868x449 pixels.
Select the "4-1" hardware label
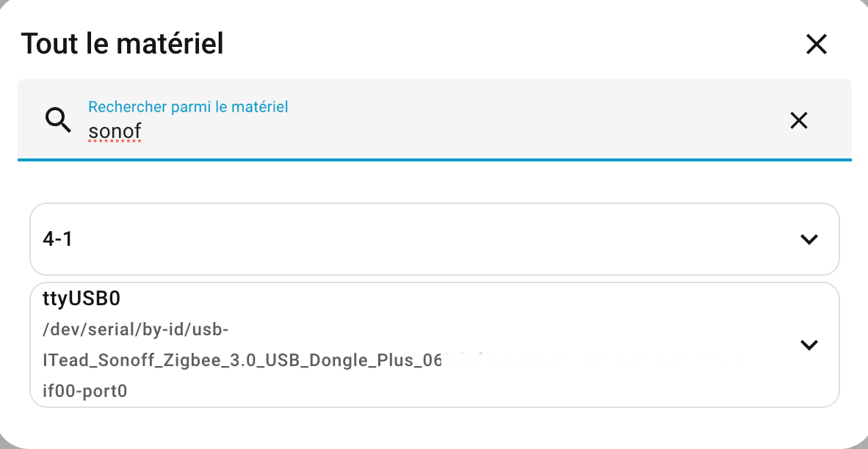click(58, 239)
